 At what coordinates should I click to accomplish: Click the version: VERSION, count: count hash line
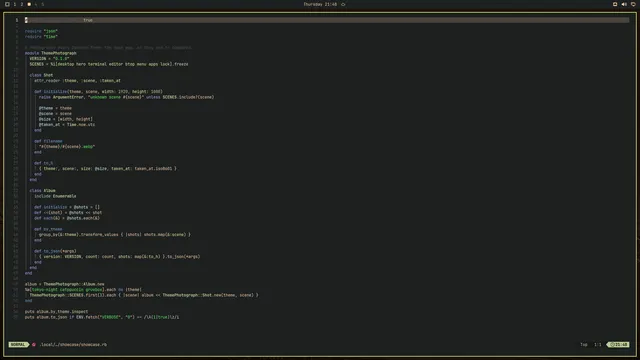pos(120,257)
